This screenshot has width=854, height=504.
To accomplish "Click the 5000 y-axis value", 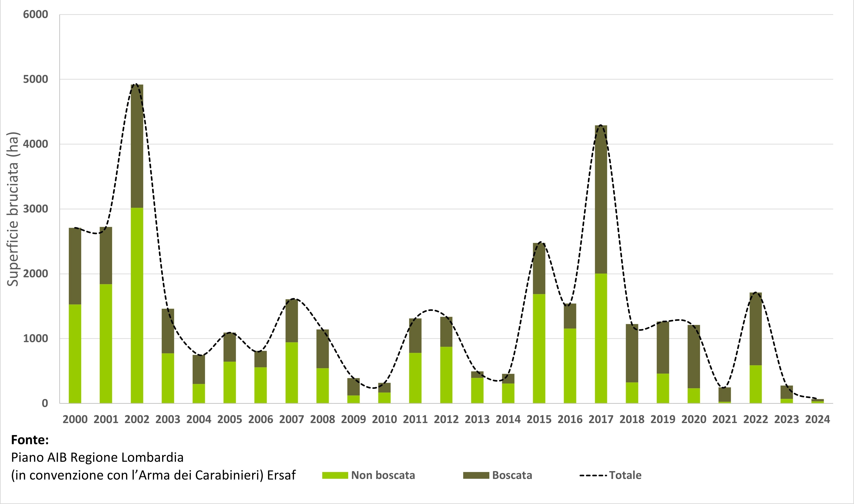I will (x=36, y=79).
